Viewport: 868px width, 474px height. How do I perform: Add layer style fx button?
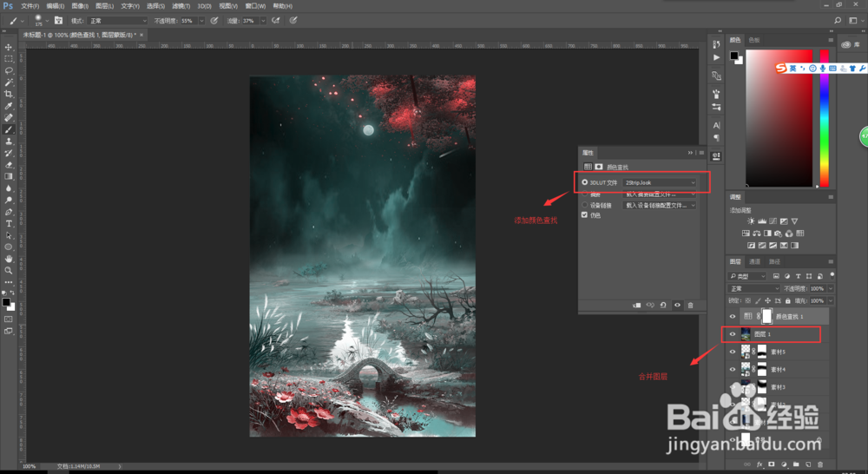click(759, 464)
